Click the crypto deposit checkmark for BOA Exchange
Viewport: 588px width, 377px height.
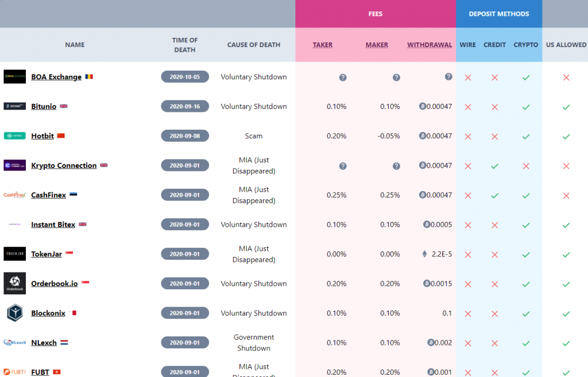click(x=526, y=77)
